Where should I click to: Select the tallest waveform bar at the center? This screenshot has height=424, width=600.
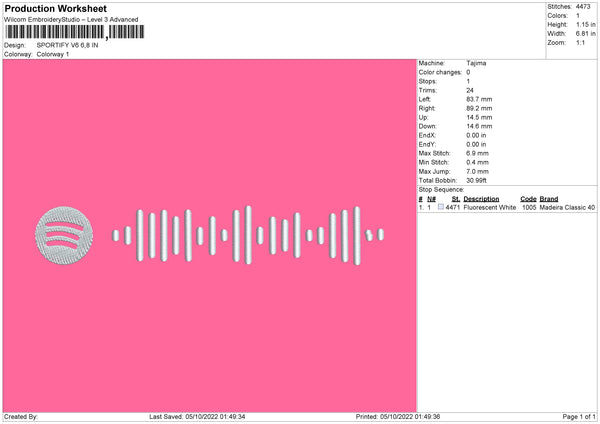pos(248,235)
